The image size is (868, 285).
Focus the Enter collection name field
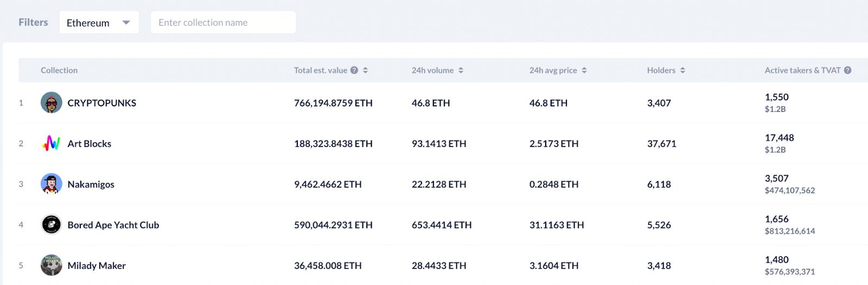[223, 22]
